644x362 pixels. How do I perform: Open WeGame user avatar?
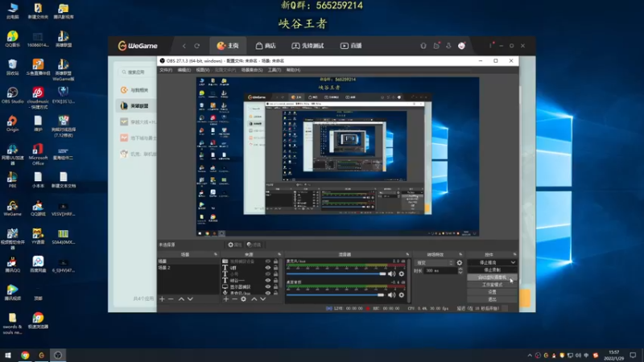click(461, 46)
